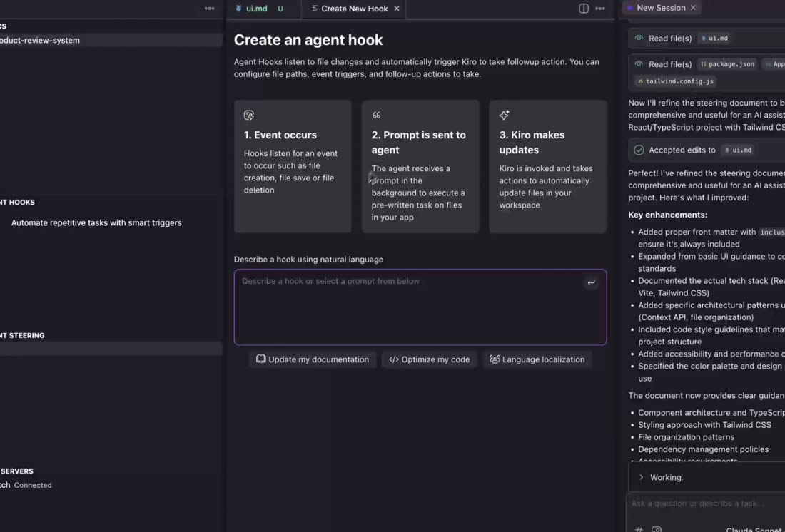The width and height of the screenshot is (785, 532).
Task: Open the ui.md file chip in first Read file(s)
Action: pyautogui.click(x=715, y=38)
